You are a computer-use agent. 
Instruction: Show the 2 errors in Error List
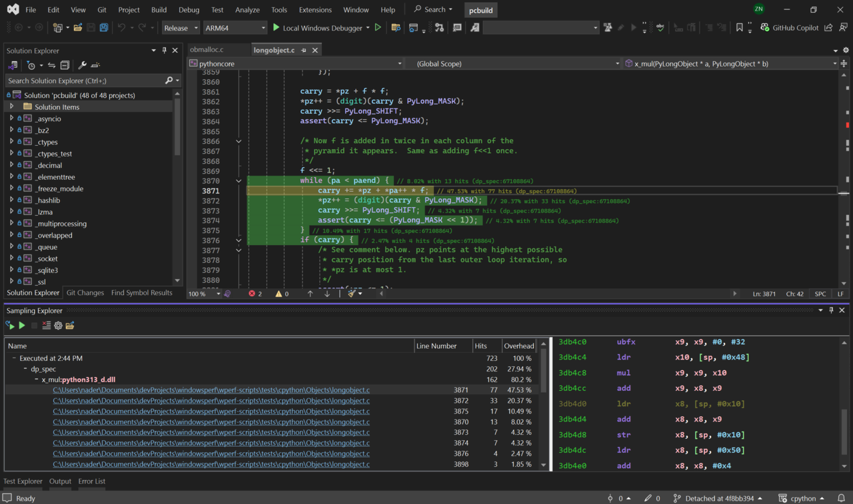coord(255,293)
